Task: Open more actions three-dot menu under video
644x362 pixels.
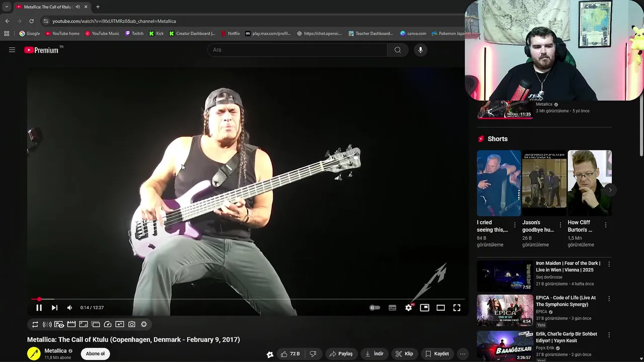Action: pyautogui.click(x=463, y=354)
